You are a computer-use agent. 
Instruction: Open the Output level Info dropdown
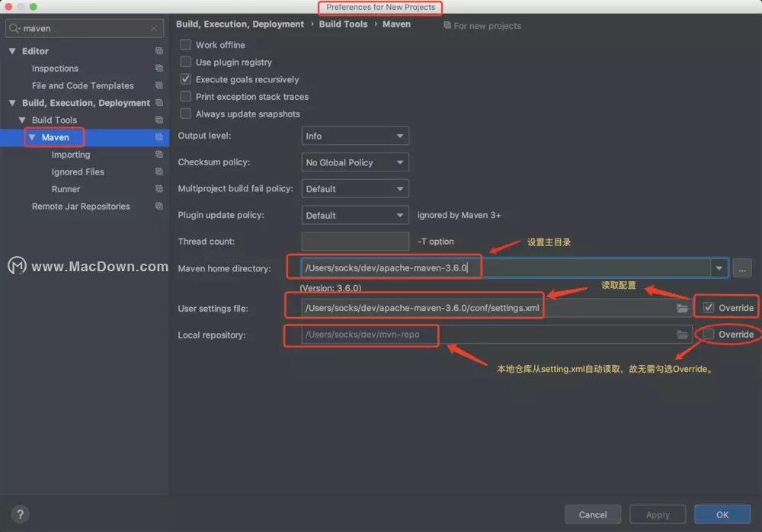tap(355, 136)
